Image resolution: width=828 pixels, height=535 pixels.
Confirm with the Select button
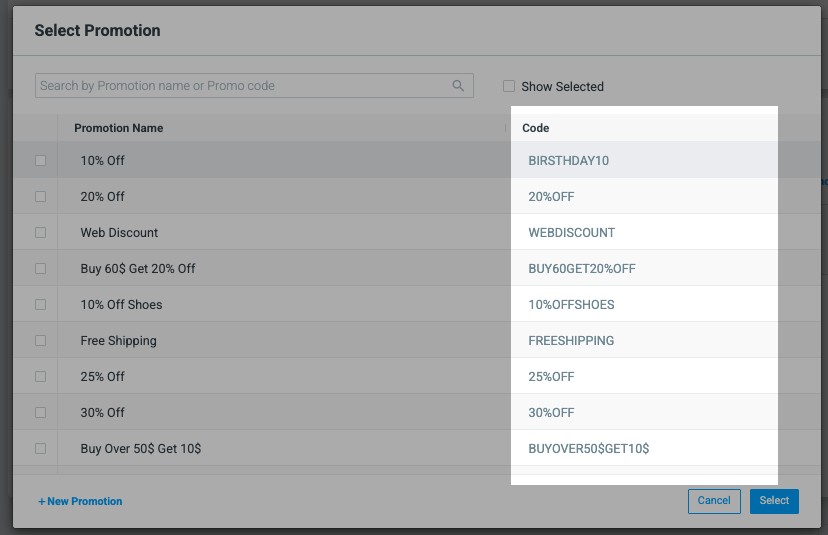pyautogui.click(x=774, y=501)
